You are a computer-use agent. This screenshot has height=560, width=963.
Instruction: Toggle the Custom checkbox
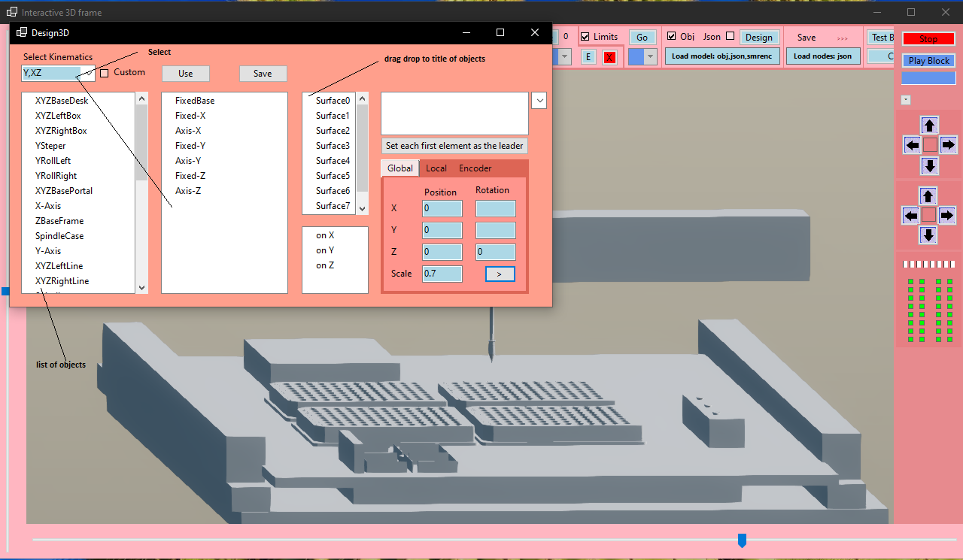click(105, 73)
